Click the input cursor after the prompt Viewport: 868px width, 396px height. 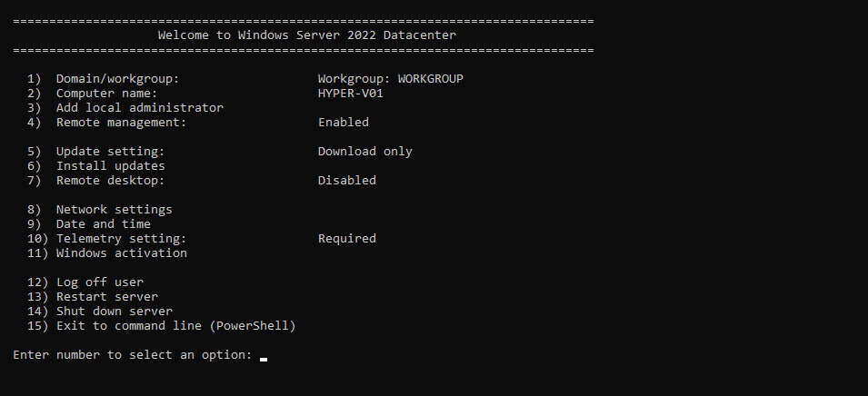click(264, 357)
